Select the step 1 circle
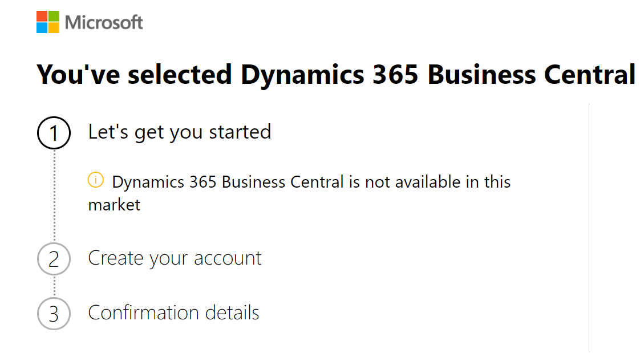Screen dimensions: 644x353 pyautogui.click(x=54, y=132)
